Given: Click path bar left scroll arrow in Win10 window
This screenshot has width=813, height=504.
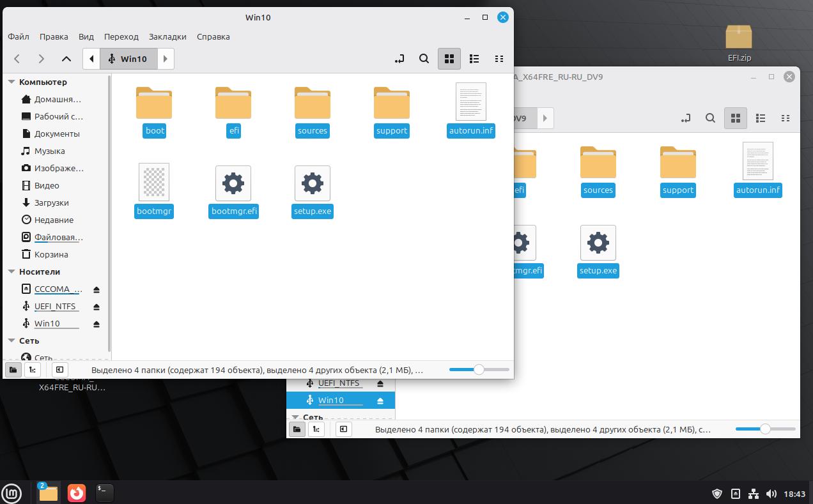Looking at the screenshot, I should [x=91, y=59].
